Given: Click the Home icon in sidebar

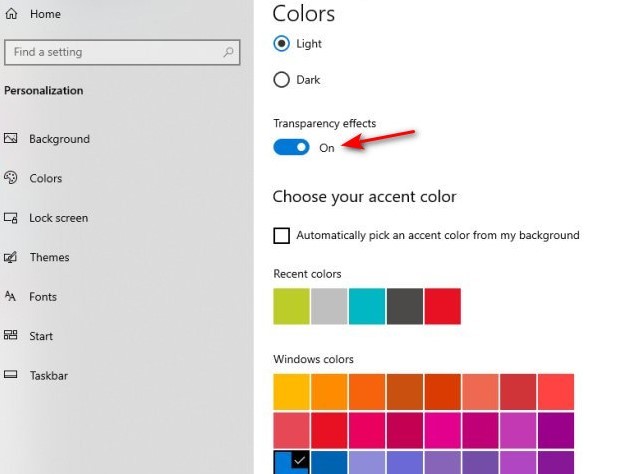Looking at the screenshot, I should click(12, 14).
